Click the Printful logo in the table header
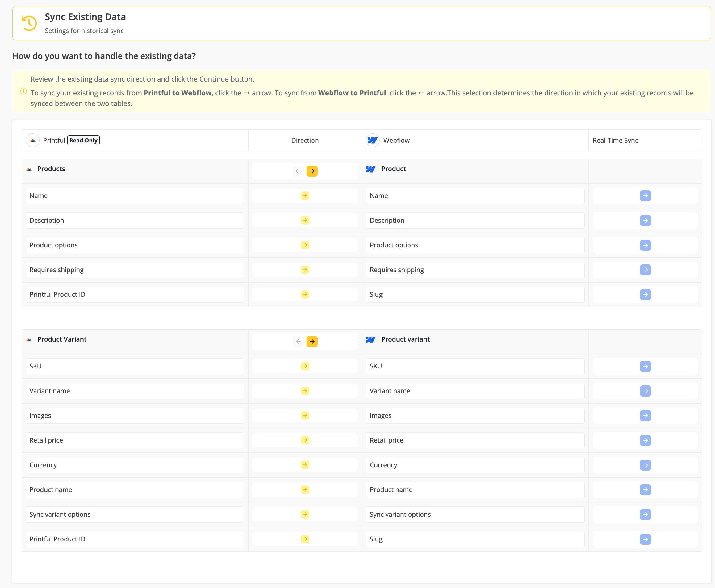Screen dimensions: 715x588 [33, 140]
